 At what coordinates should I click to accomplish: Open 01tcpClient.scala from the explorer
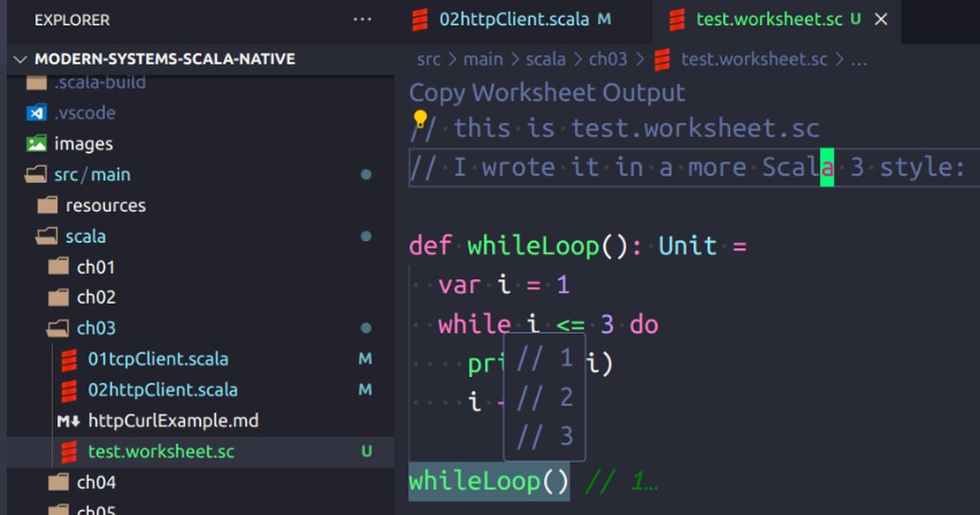pyautogui.click(x=157, y=359)
